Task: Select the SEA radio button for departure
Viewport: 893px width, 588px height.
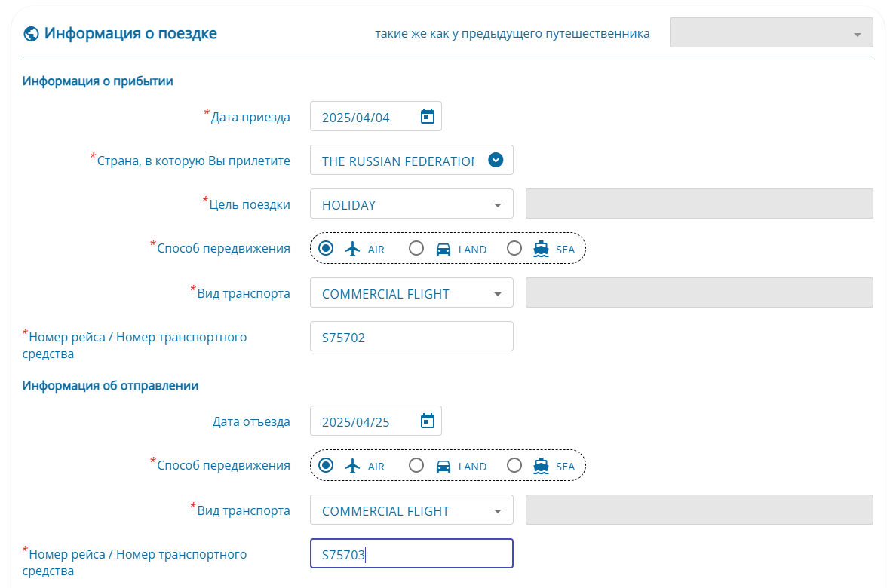Action: pyautogui.click(x=514, y=465)
